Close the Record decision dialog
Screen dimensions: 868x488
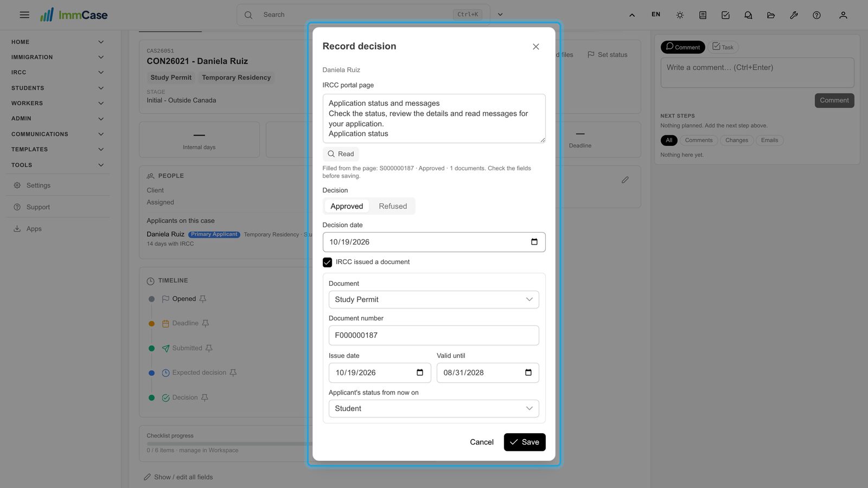(x=536, y=47)
